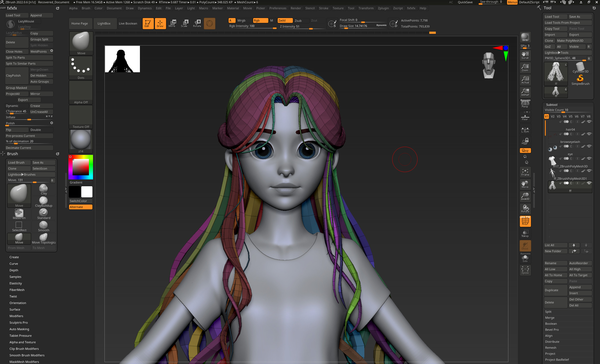Image resolution: width=600 pixels, height=364 pixels.
Task: Expand the Sculptris Pro section
Action: 19,323
